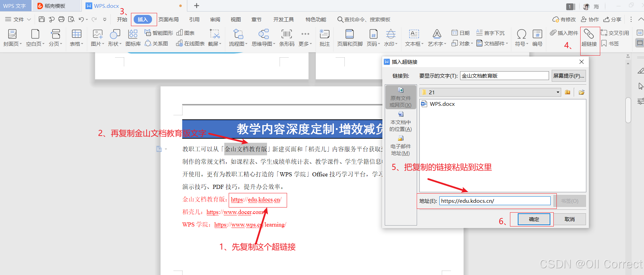Open the 形状 shapes tool
The width and height of the screenshot is (644, 275).
[115, 38]
